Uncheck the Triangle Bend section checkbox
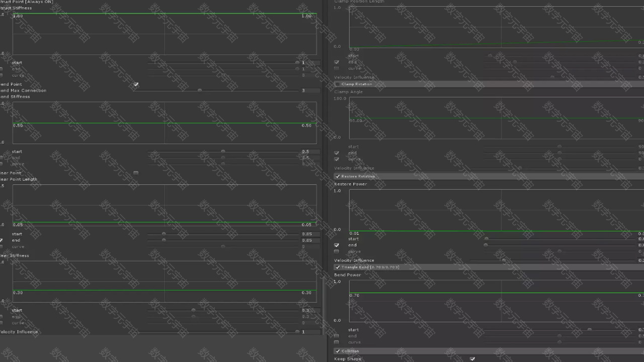Image resolution: width=644 pixels, height=362 pixels. tap(338, 267)
